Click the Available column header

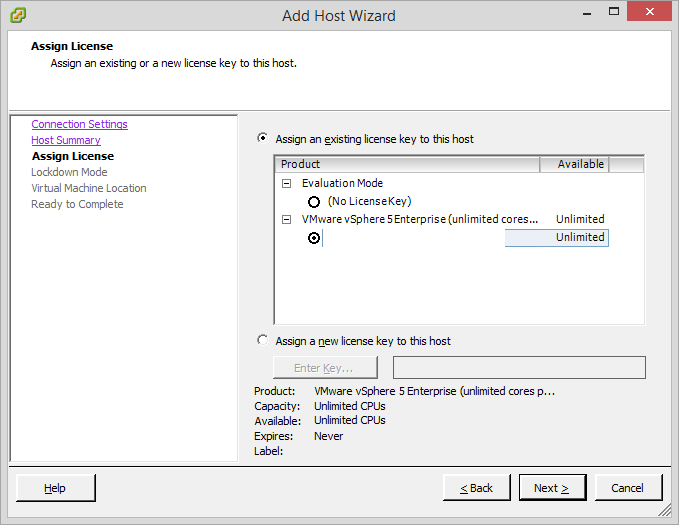(574, 164)
